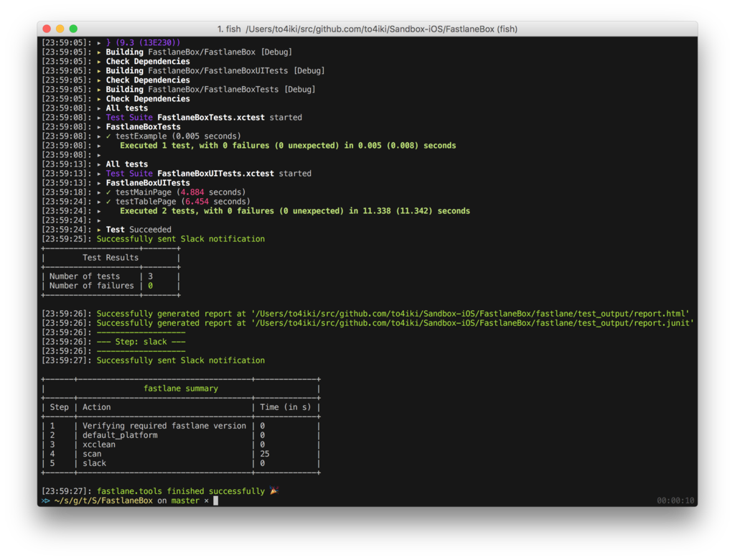735x560 pixels.
Task: Click the report.junit path line
Action: (395, 323)
